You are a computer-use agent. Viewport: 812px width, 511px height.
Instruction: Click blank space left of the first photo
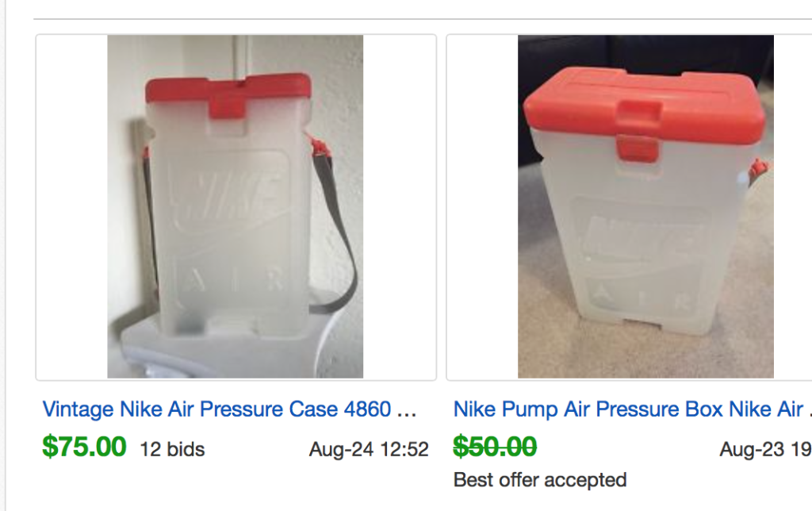pyautogui.click(x=71, y=206)
